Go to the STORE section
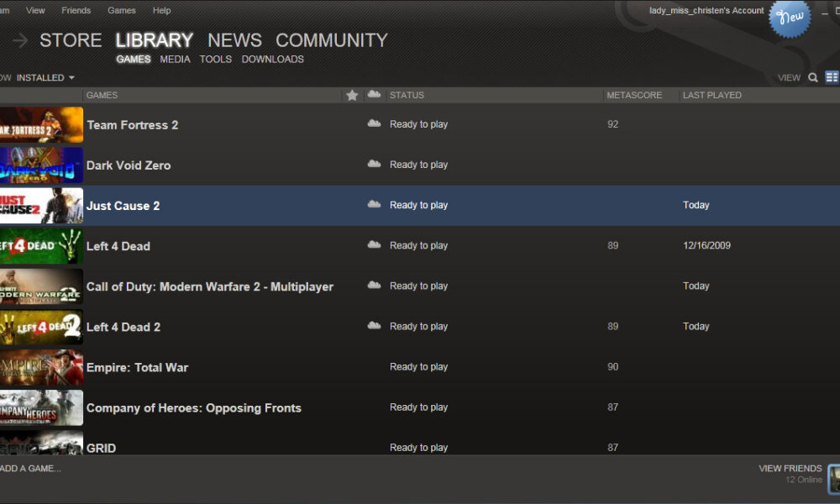 (71, 40)
